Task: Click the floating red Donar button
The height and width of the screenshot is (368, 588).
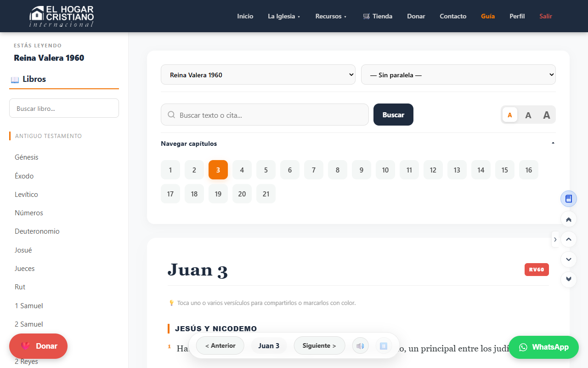Action: click(x=38, y=346)
